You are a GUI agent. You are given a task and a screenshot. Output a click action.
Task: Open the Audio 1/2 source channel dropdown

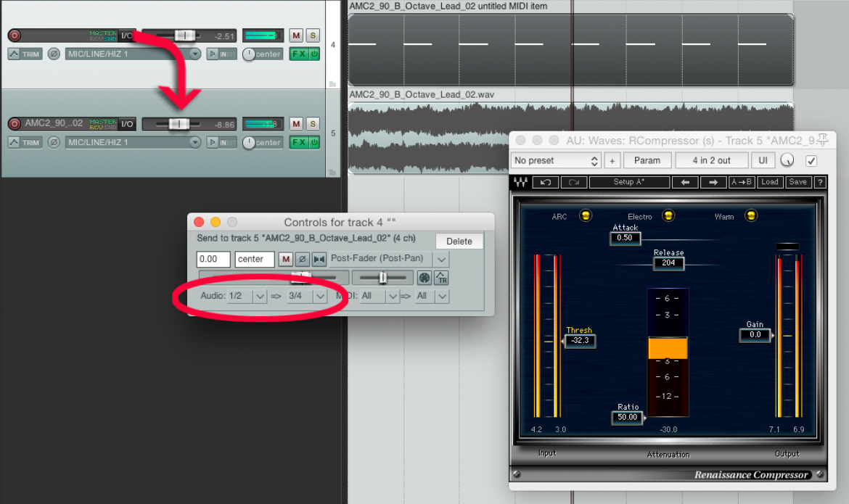coord(247,296)
